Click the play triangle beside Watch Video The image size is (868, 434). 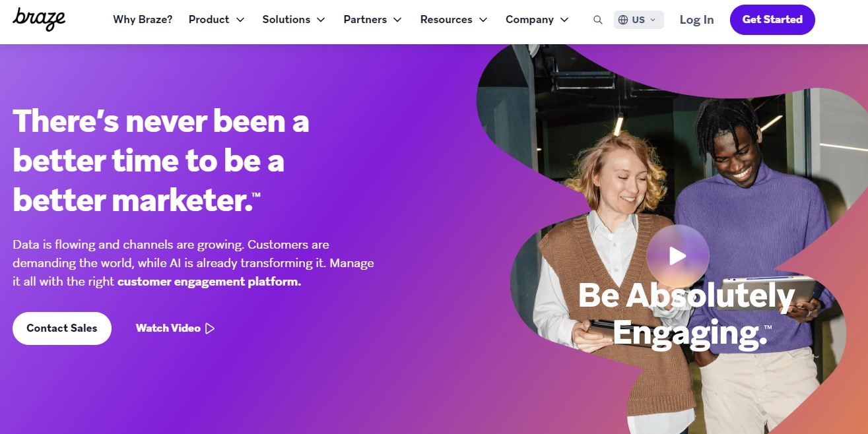210,328
